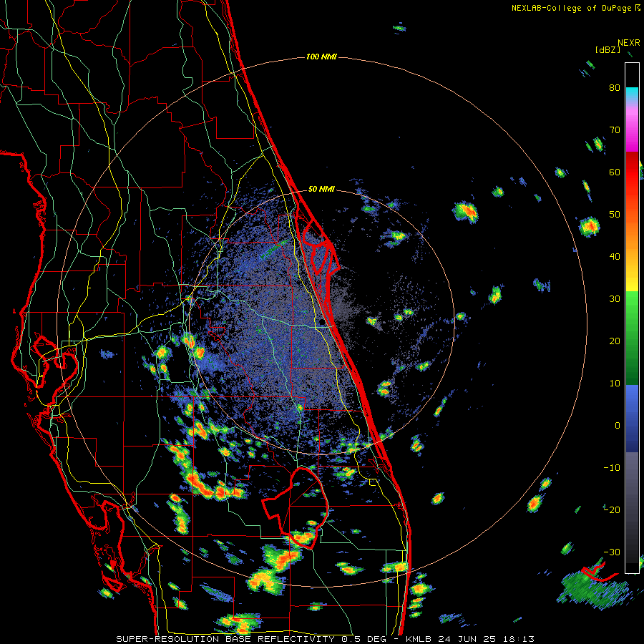Click the red segment of the color bar
644x644 pixels.
[x=632, y=172]
